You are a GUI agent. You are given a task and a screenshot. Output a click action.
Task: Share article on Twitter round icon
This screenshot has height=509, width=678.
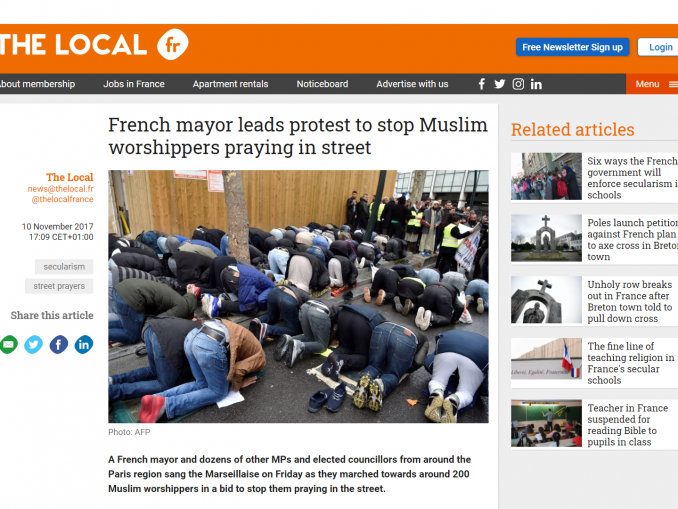point(33,345)
